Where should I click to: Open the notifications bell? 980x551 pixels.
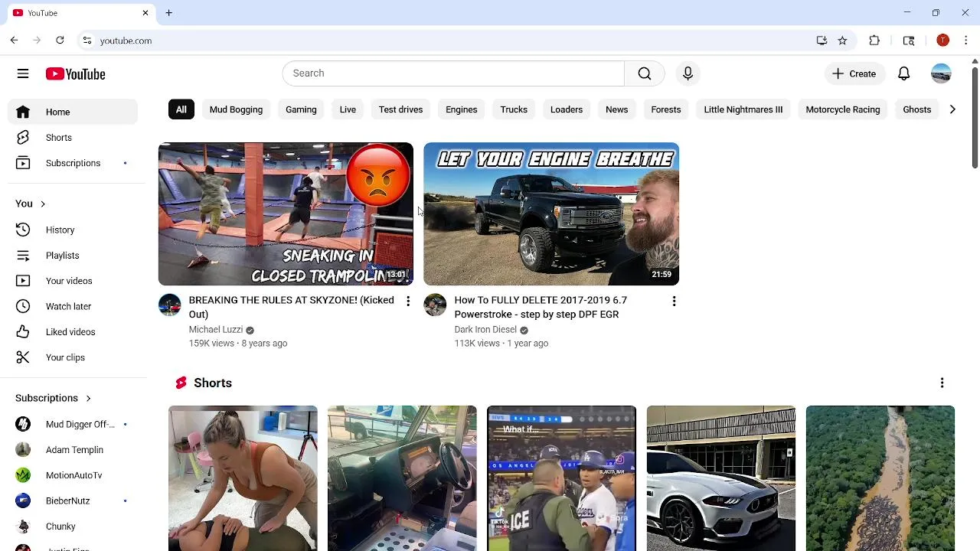(x=904, y=73)
